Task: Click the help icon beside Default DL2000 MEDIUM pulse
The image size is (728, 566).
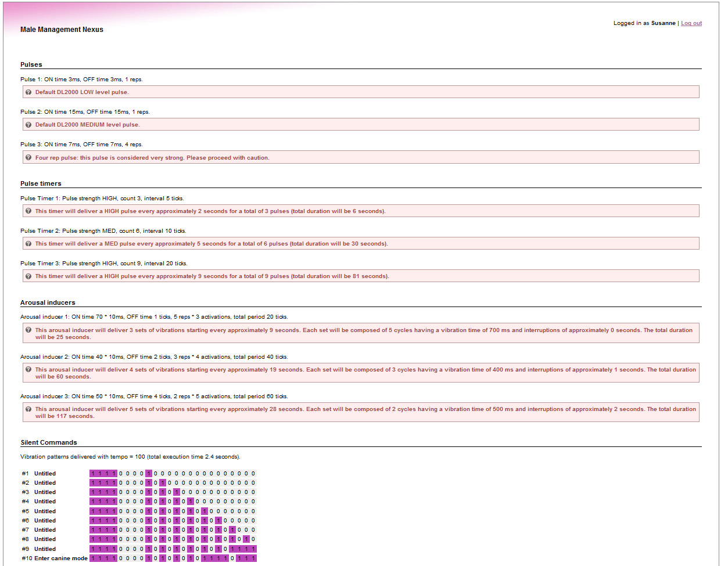Action: coord(28,125)
